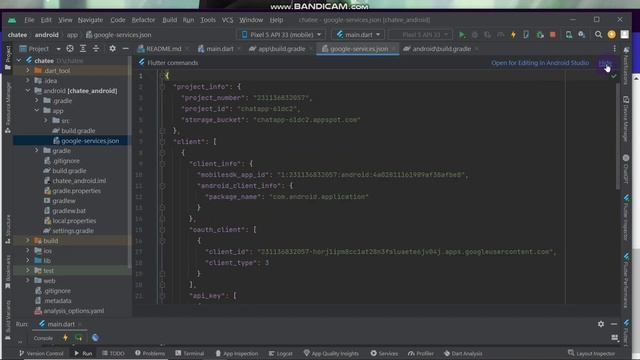Expand all icon in Project panel header

click(x=83, y=49)
